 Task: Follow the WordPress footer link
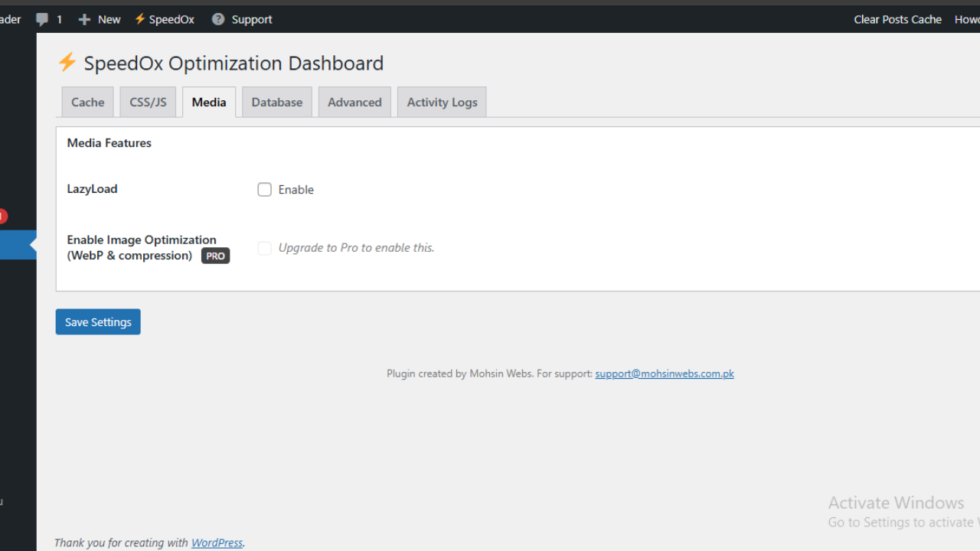click(217, 543)
